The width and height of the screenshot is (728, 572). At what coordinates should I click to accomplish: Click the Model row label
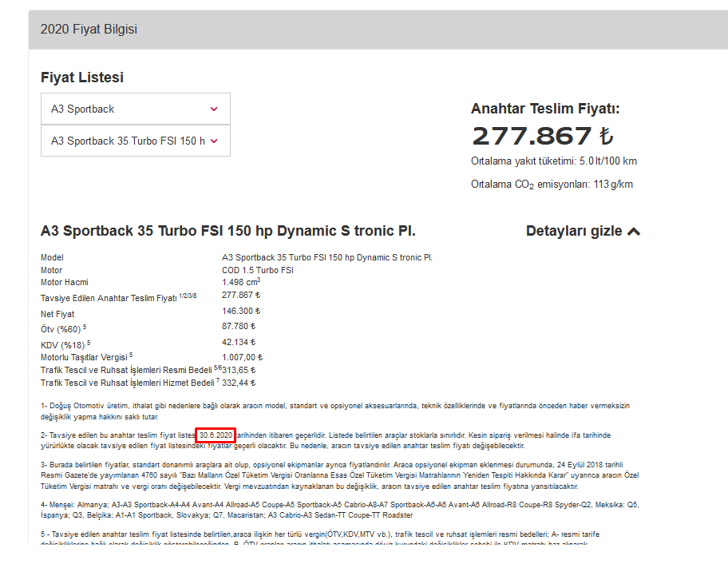click(52, 257)
